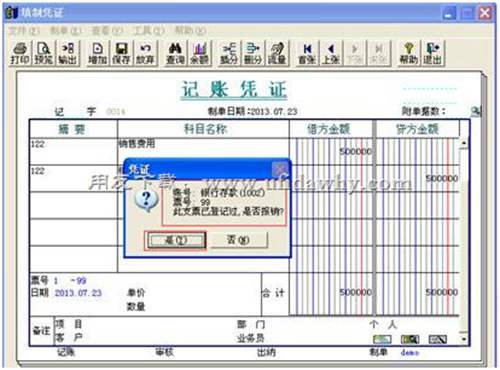Screen dimensions: 500x370
Task: Delete an entry row with 删分
Action: point(253,53)
